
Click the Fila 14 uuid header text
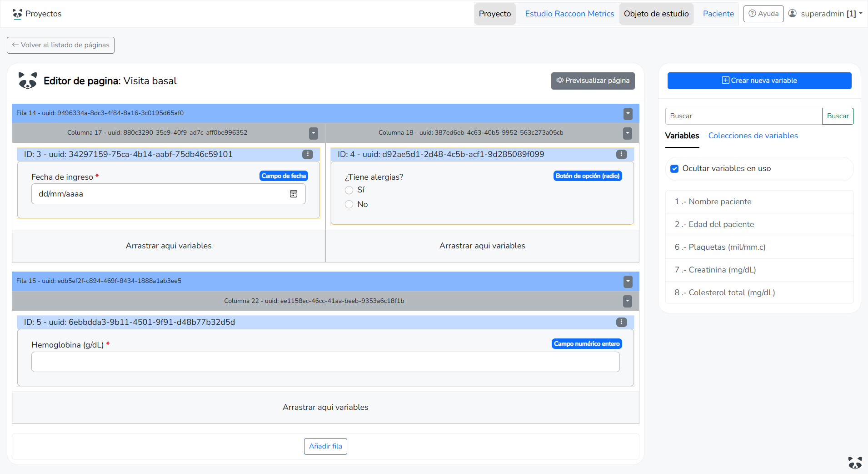(x=100, y=113)
